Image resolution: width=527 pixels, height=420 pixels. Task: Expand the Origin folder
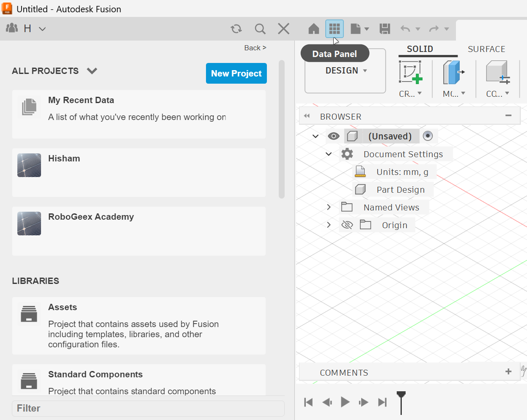329,225
